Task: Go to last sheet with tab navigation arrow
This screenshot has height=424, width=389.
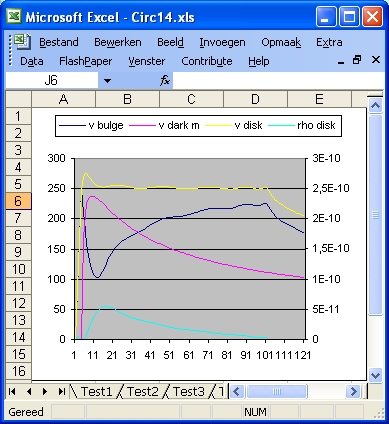Action: coord(62,391)
